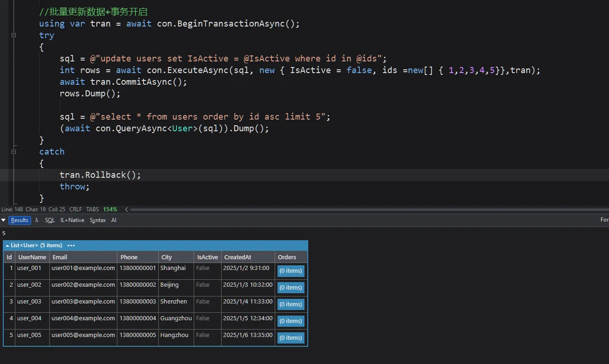This screenshot has height=364, width=609.
Task: Click the Phone column header
Action: coord(138,257)
